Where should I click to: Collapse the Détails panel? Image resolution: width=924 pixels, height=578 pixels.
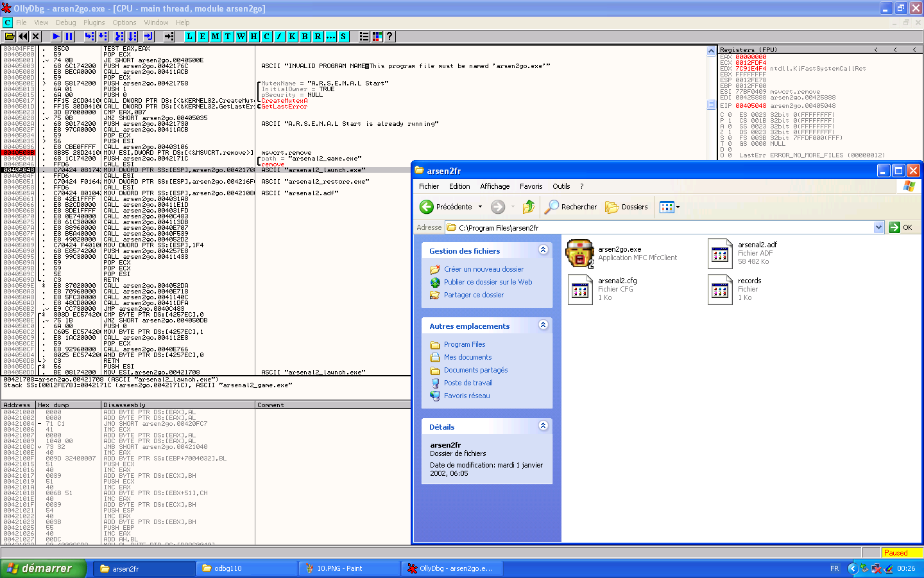(543, 426)
